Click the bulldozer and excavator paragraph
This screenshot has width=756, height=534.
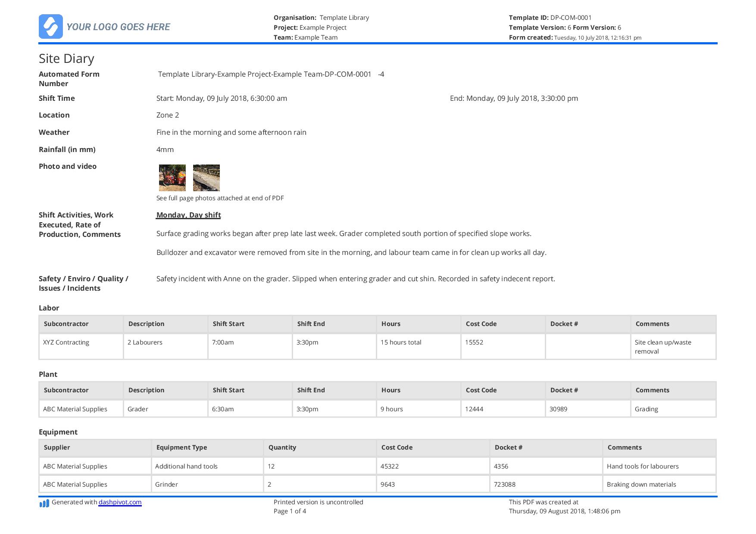pos(351,252)
